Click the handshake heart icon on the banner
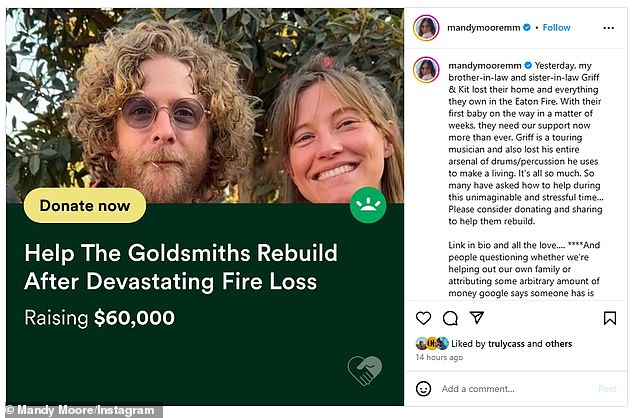 coord(365,370)
